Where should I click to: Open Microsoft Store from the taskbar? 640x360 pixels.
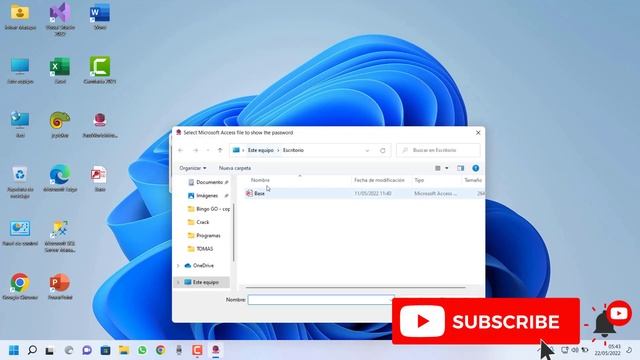105,350
